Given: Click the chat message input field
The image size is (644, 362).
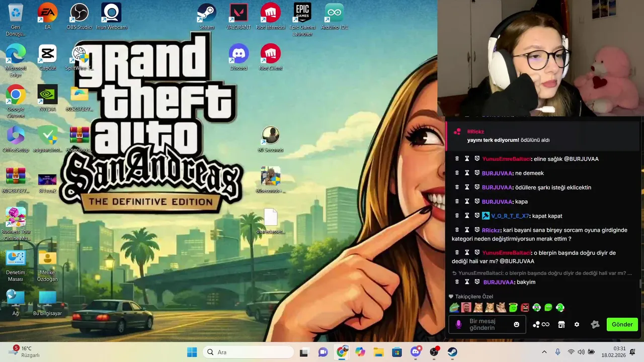Looking at the screenshot, I should (487, 325).
